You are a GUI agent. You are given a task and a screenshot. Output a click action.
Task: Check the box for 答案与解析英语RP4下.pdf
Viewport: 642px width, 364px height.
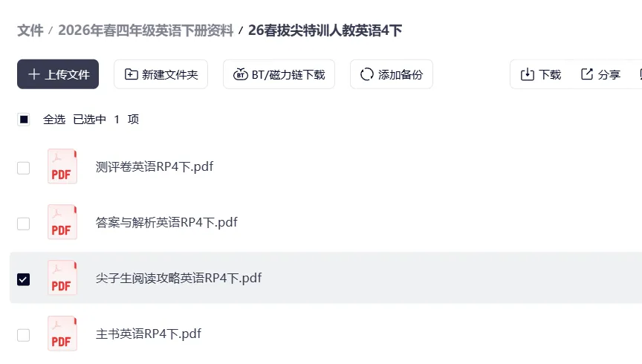point(24,224)
